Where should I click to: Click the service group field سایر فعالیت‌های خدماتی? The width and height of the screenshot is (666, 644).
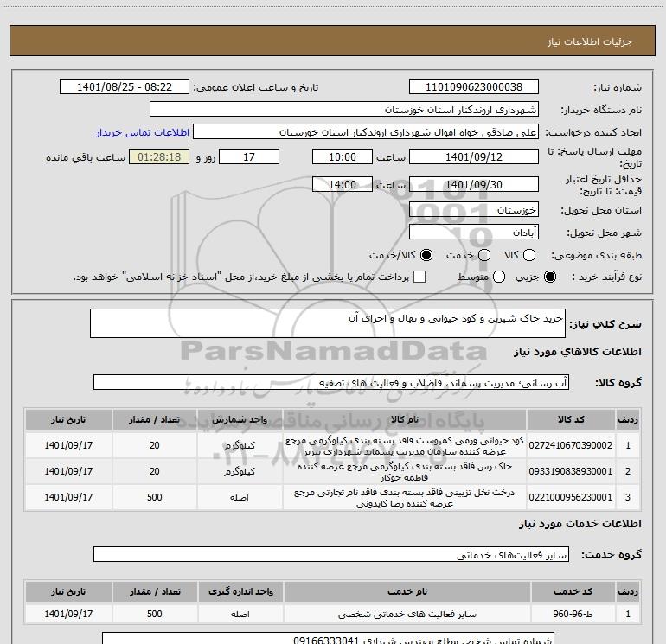pyautogui.click(x=331, y=554)
